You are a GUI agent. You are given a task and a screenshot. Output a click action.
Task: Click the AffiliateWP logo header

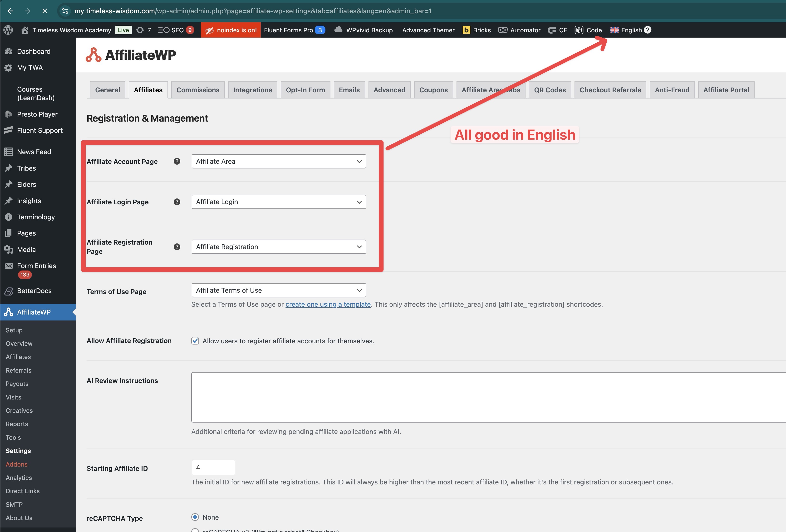[x=131, y=55]
